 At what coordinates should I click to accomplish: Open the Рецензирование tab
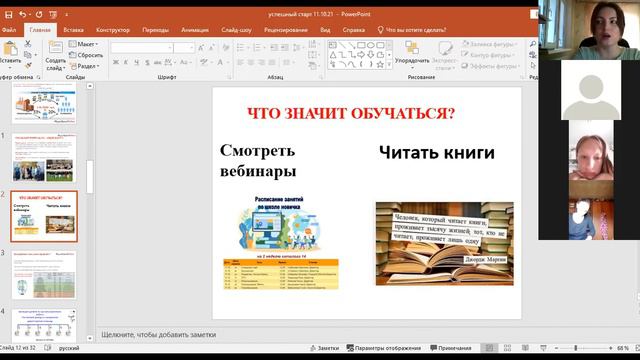(286, 30)
